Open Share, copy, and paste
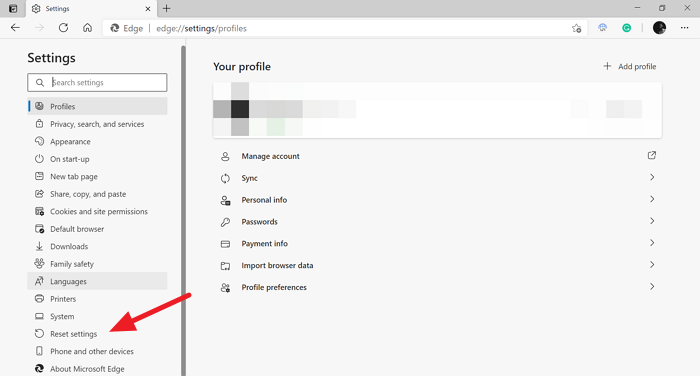This screenshot has width=700, height=376. (97, 194)
